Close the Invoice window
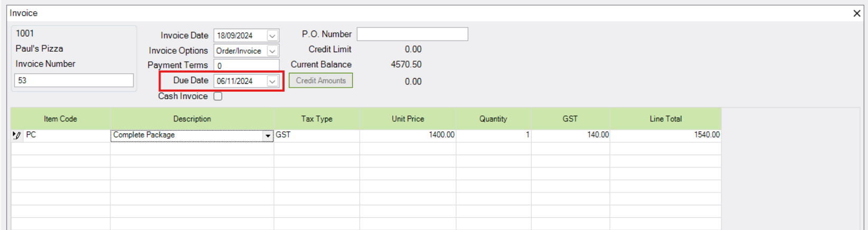This screenshot has width=868, height=230. coord(857,13)
